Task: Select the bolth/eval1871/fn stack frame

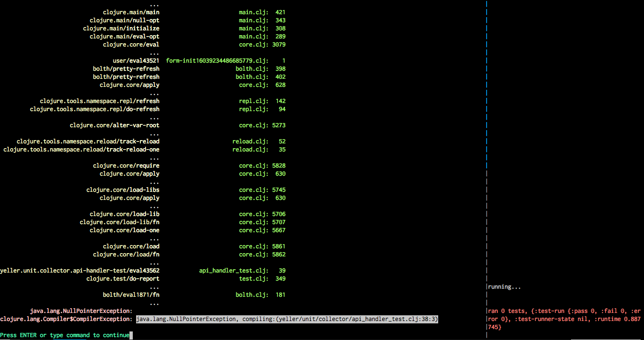Action: [x=131, y=295]
